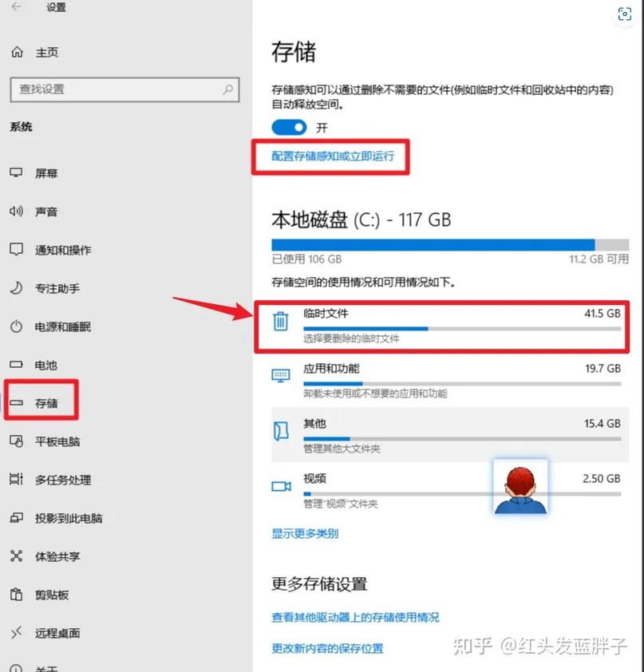Click the trash can icon for temporary files
The width and height of the screenshot is (644, 672).
(x=281, y=322)
